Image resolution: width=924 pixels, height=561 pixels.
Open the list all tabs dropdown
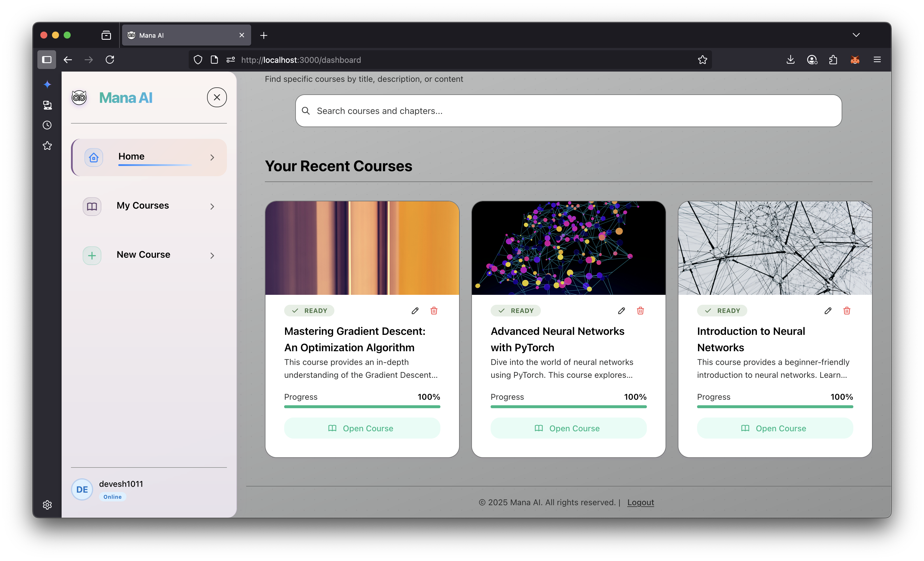pyautogui.click(x=856, y=35)
